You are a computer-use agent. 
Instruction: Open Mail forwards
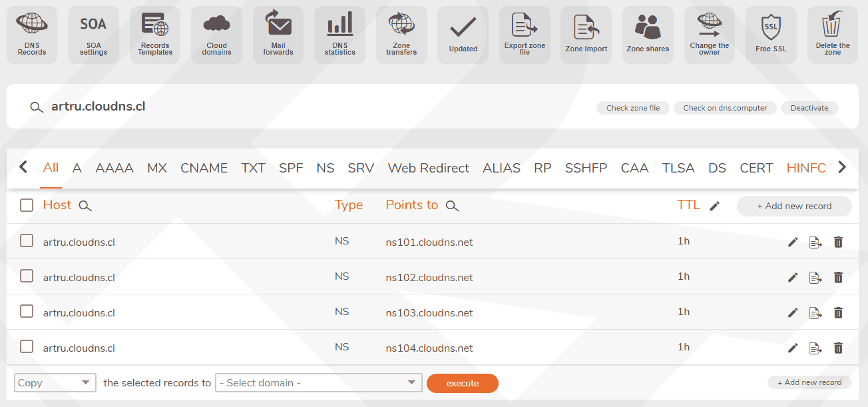[x=278, y=35]
